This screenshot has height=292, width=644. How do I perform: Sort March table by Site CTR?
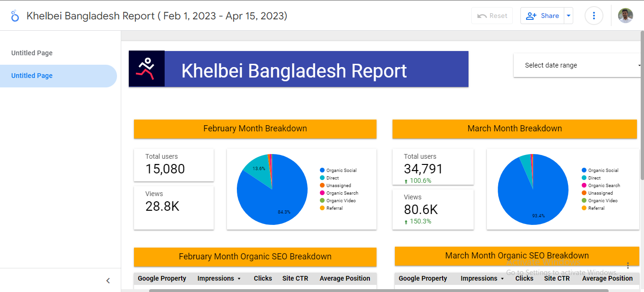tap(557, 279)
